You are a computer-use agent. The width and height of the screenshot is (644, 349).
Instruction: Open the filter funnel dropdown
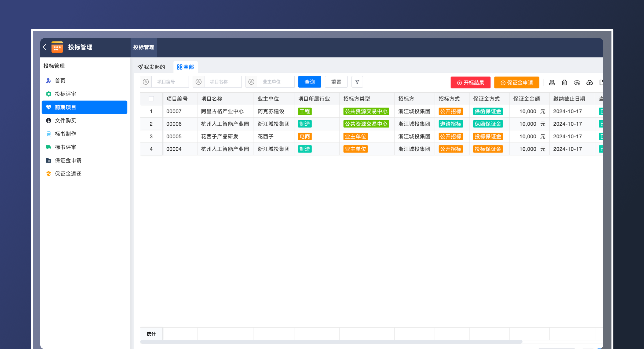357,82
